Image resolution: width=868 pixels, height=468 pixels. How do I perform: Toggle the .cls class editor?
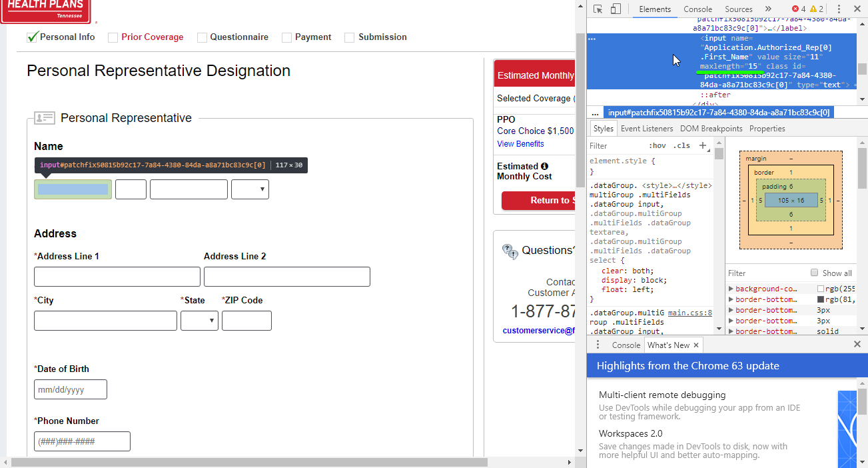[681, 145]
